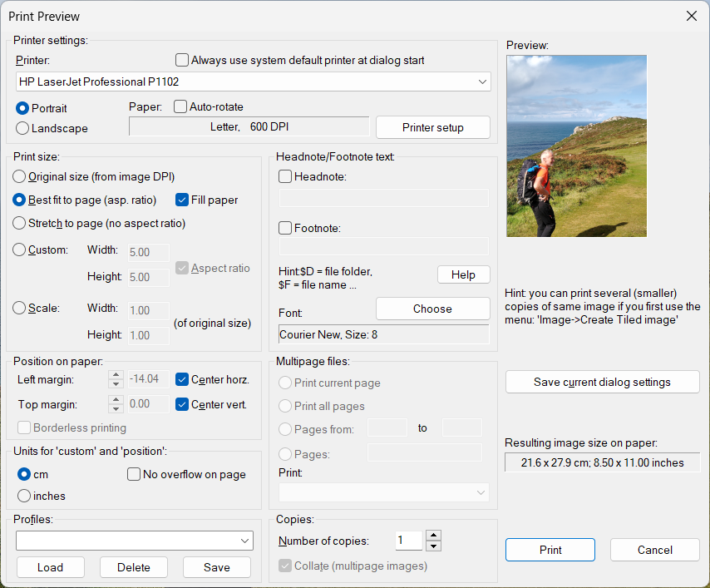The height and width of the screenshot is (588, 710).
Task: Click the Courier New font display field
Action: 384,335
